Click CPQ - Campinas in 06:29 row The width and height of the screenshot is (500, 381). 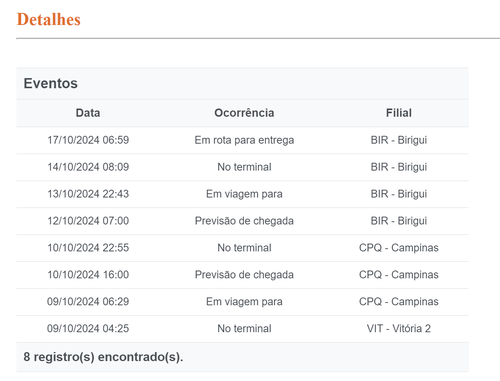[x=399, y=302]
